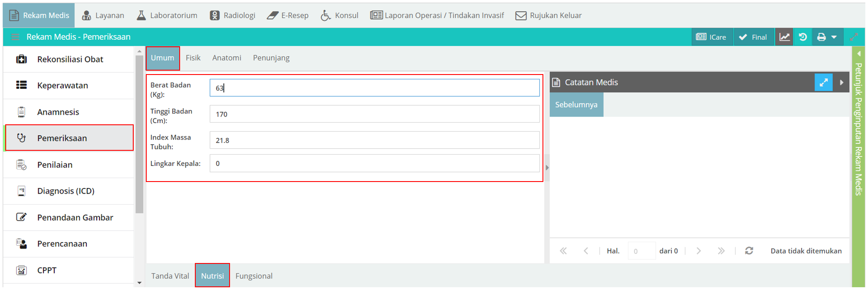Screen dimensions: 868x289
Task: Switch to Tanda Vital bottom tab
Action: pyautogui.click(x=170, y=276)
